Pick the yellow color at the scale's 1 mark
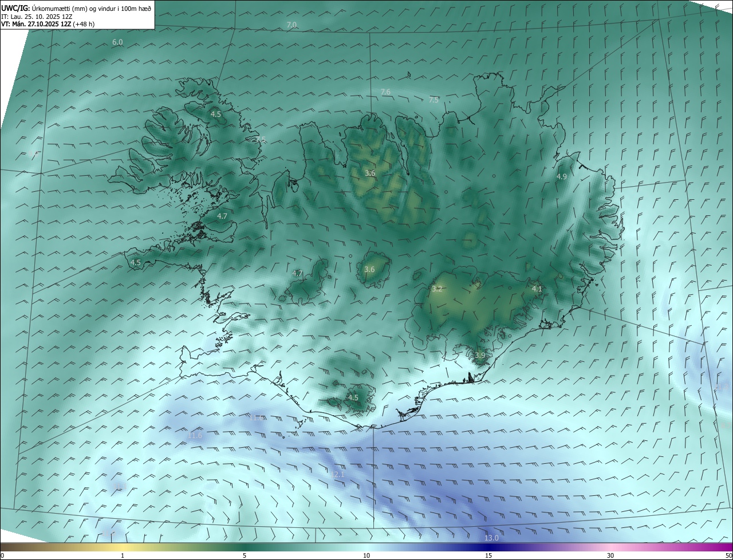The height and width of the screenshot is (560, 733). click(123, 547)
